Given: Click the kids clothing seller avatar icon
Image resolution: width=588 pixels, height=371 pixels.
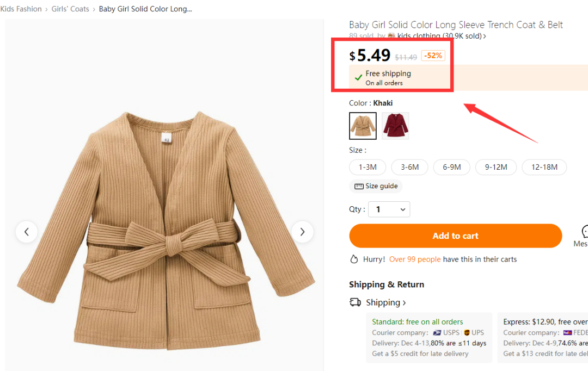Looking at the screenshot, I should click(391, 36).
